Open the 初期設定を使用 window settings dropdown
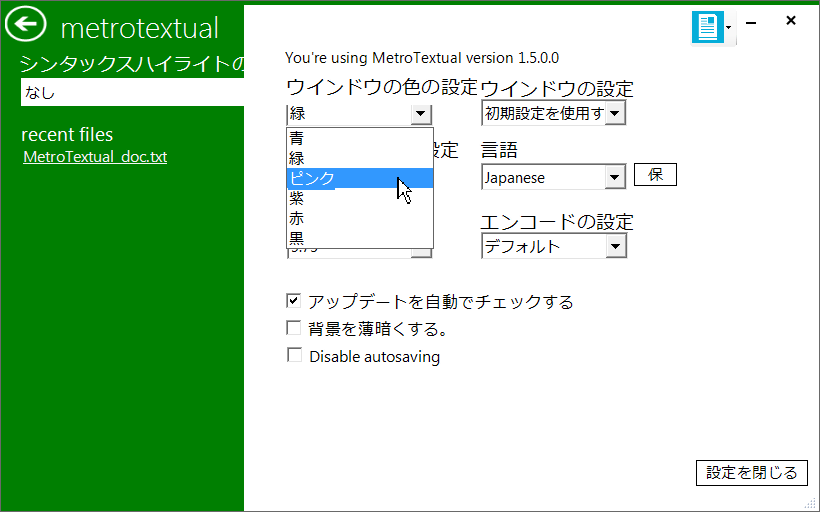Image resolution: width=820 pixels, height=512 pixels. [553, 113]
